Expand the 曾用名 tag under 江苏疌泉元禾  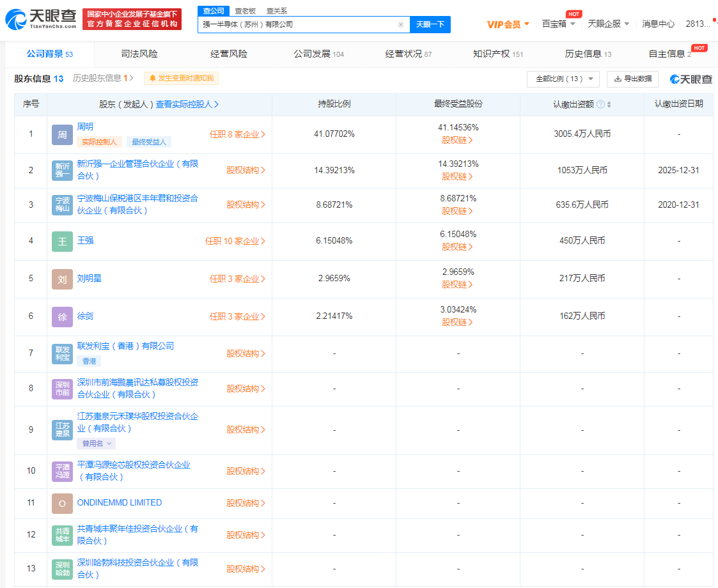tap(97, 444)
